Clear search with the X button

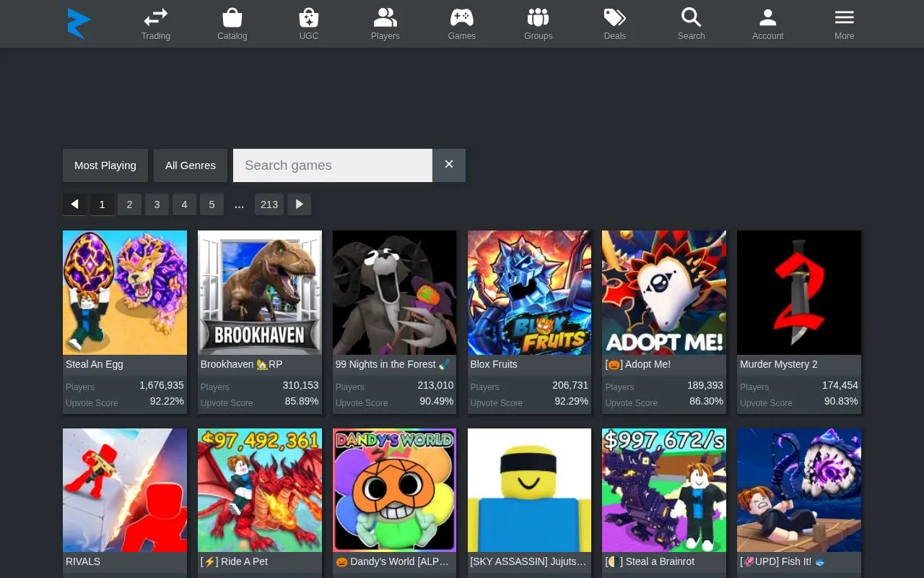tap(449, 165)
